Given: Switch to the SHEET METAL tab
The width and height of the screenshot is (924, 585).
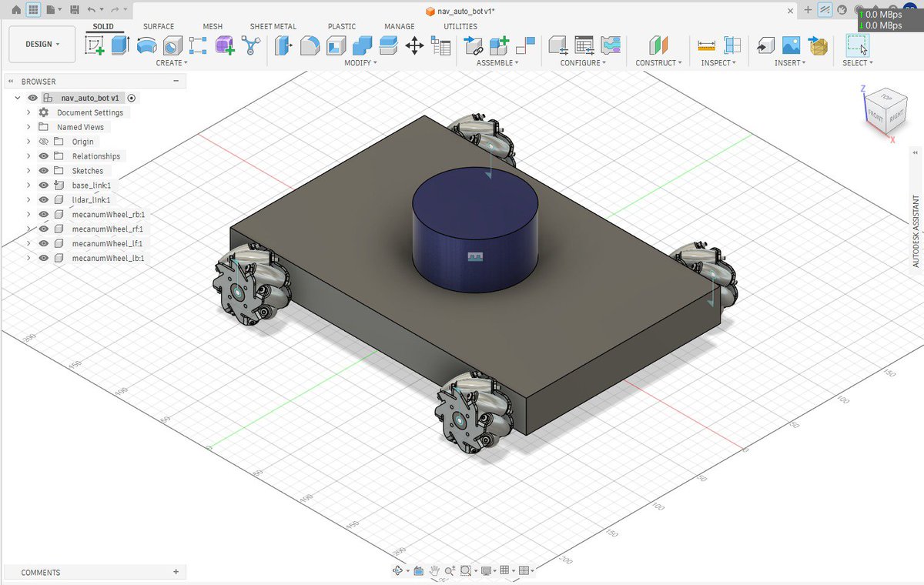Looking at the screenshot, I should click(x=273, y=26).
